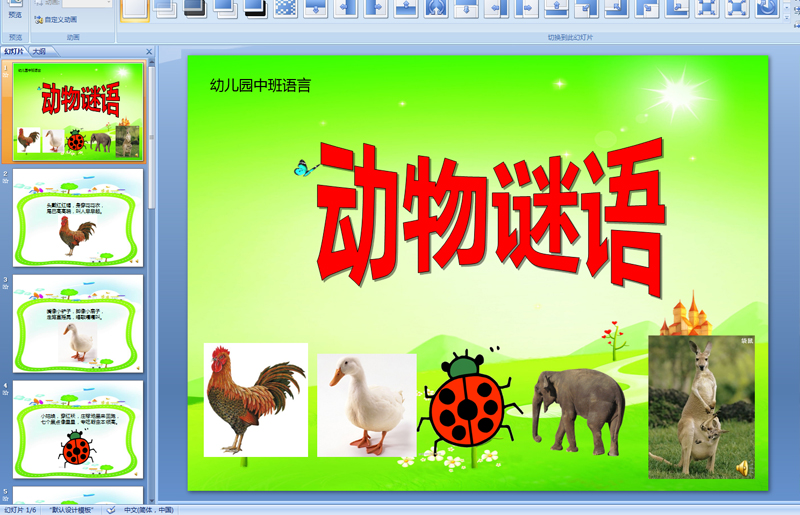Switch to the 幻灯片 slides tab

[x=14, y=51]
